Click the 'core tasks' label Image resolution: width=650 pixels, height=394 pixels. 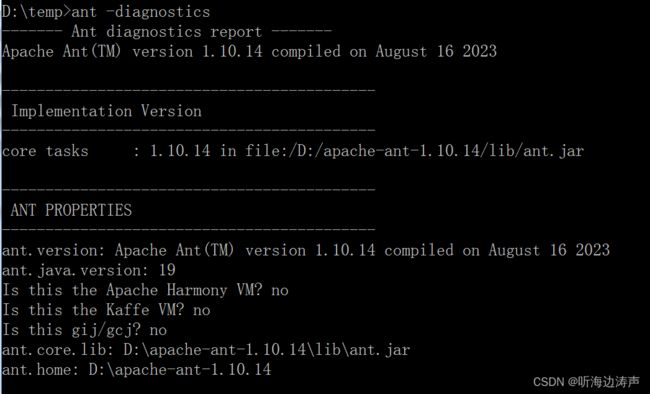click(45, 151)
